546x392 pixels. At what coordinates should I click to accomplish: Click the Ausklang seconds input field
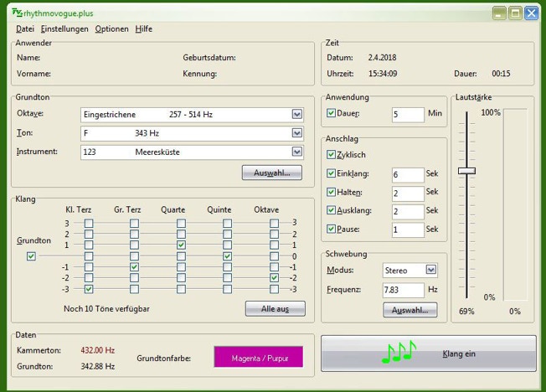pos(408,212)
